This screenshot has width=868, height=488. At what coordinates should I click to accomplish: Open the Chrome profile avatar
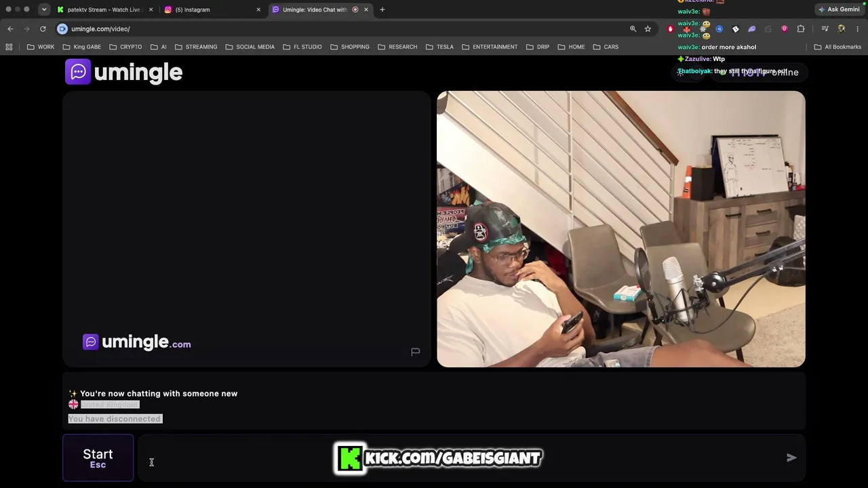point(841,28)
